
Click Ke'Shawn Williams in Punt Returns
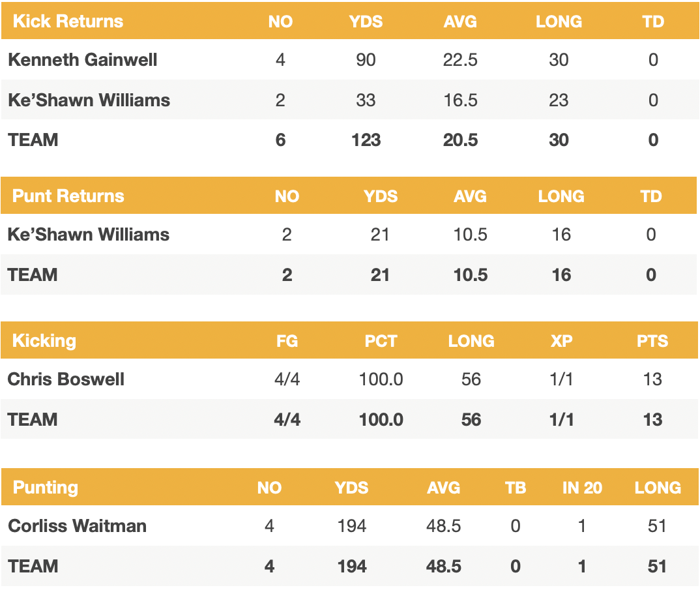click(x=89, y=235)
